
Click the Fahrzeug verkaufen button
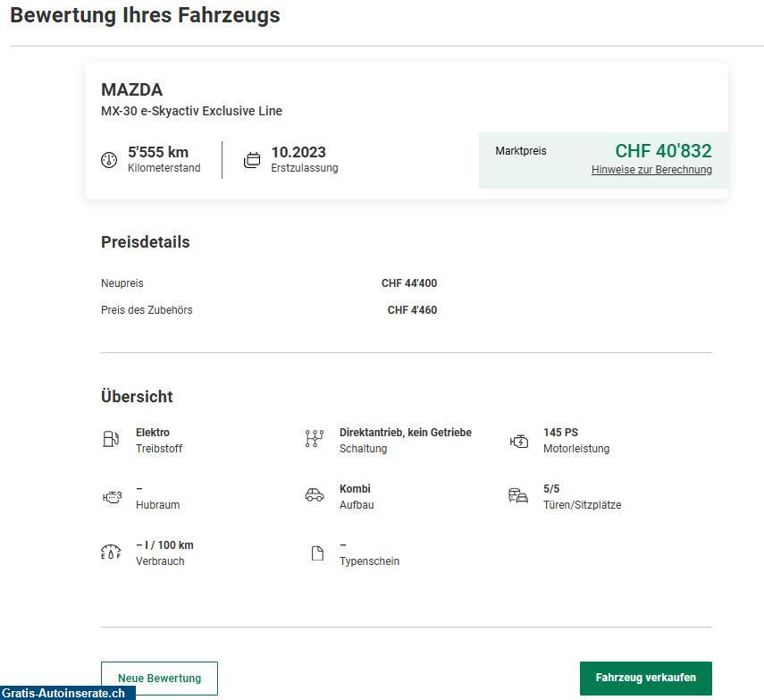coord(645,678)
